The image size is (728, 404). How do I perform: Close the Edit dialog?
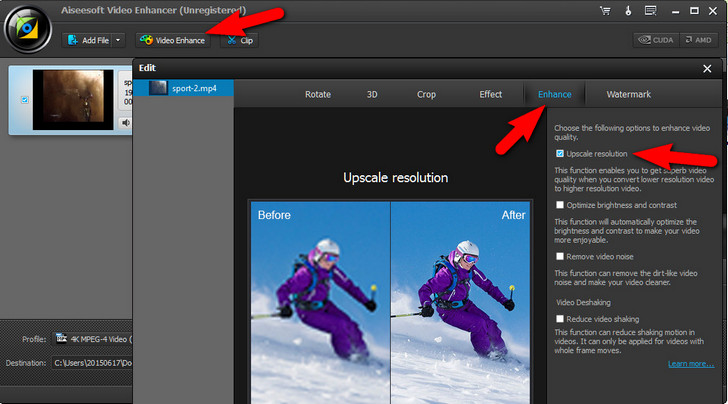707,69
